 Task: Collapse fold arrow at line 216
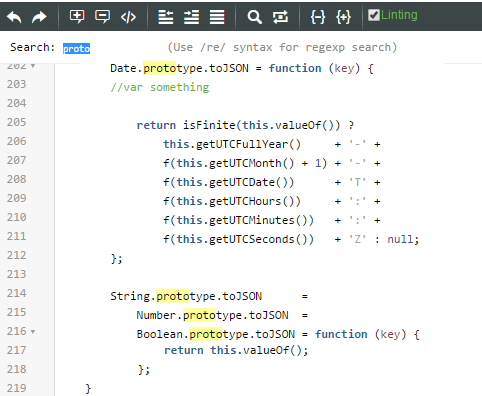[33, 332]
